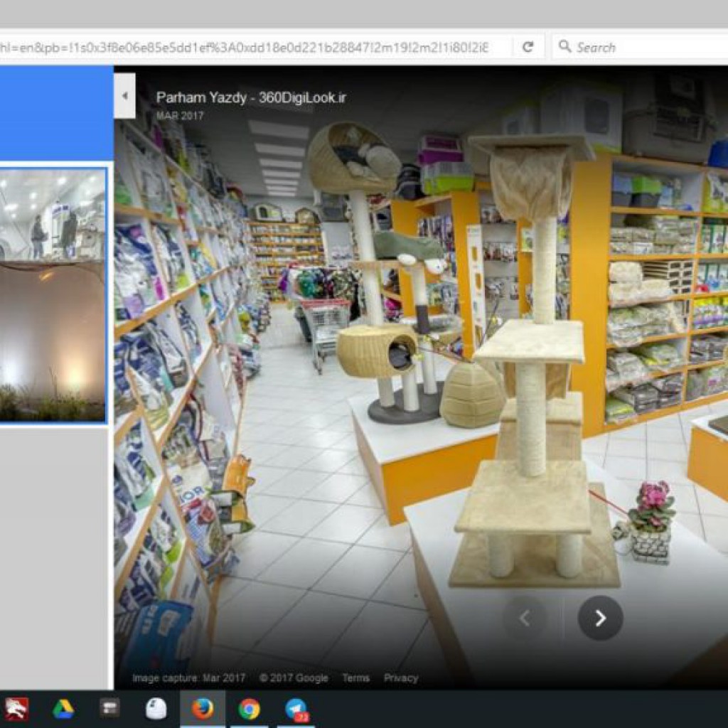Open Telegram from the taskbar
This screenshot has height=728, width=728.
[295, 709]
